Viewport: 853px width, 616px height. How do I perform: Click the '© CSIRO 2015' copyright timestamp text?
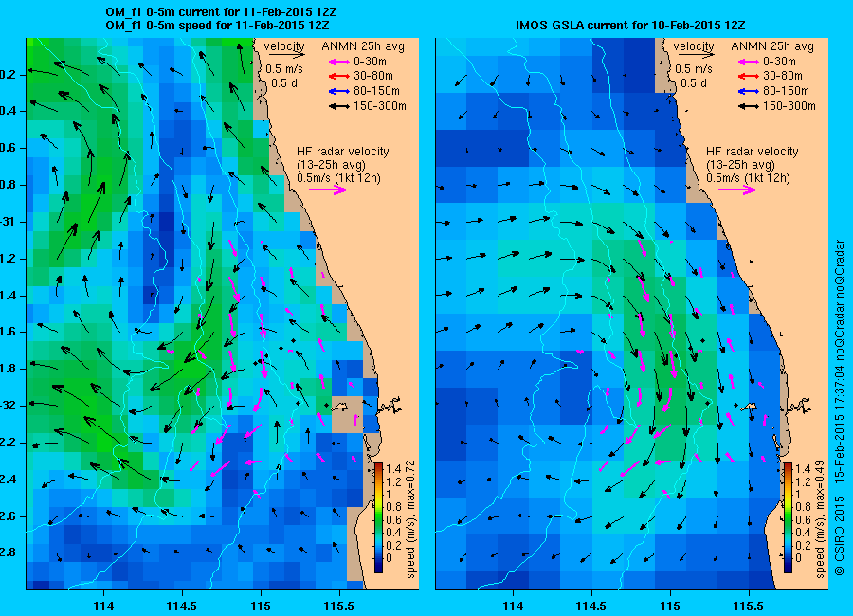pos(840,408)
